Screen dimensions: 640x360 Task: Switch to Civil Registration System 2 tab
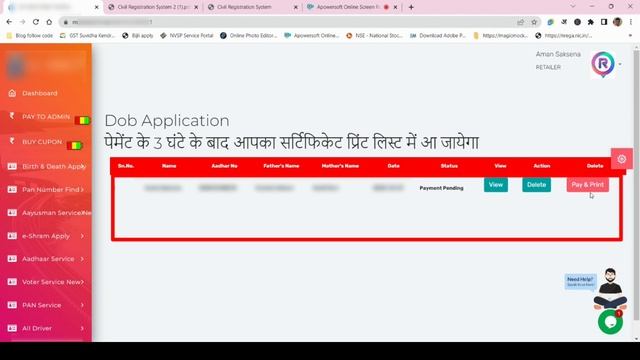153,7
